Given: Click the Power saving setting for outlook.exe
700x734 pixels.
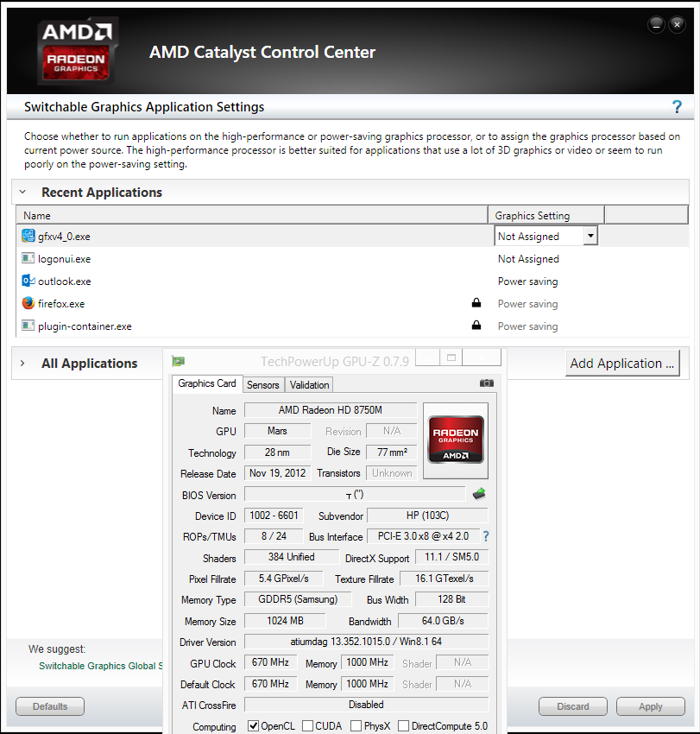Looking at the screenshot, I should pyautogui.click(x=528, y=282).
